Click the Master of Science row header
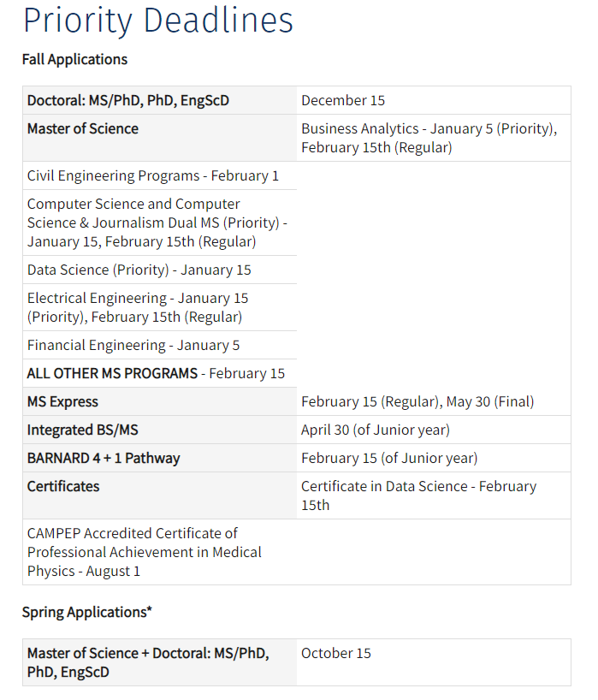598x700 pixels. point(82,129)
